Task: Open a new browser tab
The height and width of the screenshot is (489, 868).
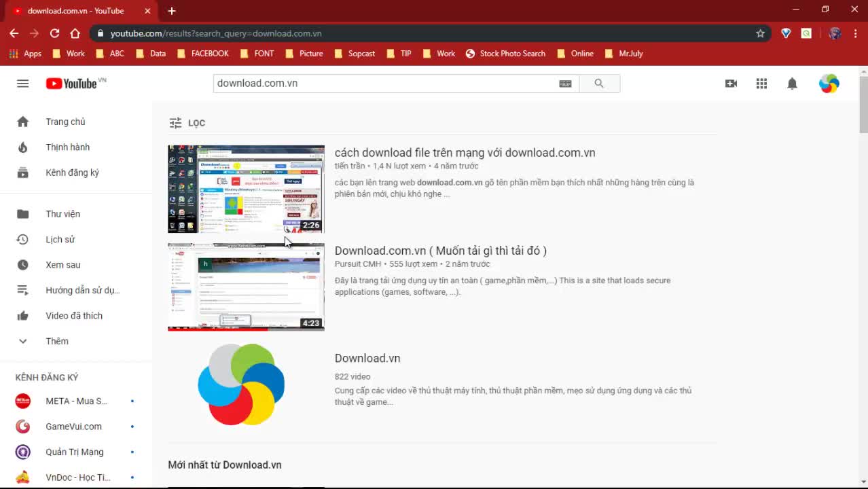Action: click(x=172, y=11)
